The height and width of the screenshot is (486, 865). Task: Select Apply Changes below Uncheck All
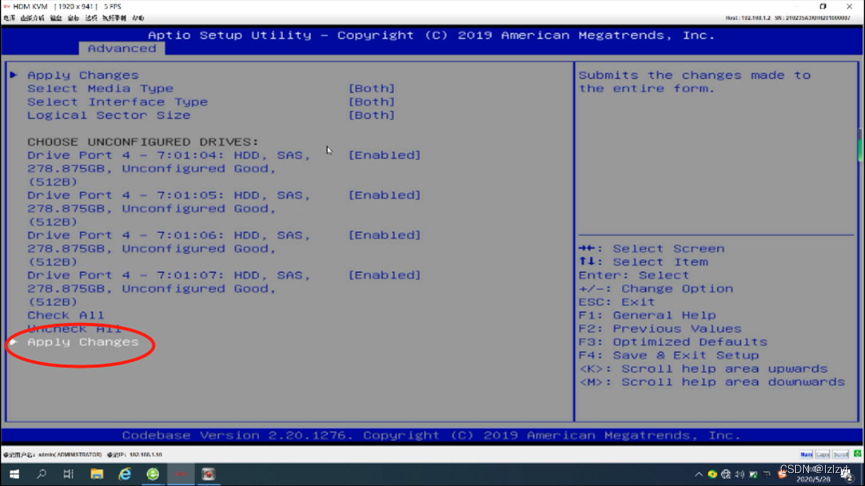pos(83,342)
